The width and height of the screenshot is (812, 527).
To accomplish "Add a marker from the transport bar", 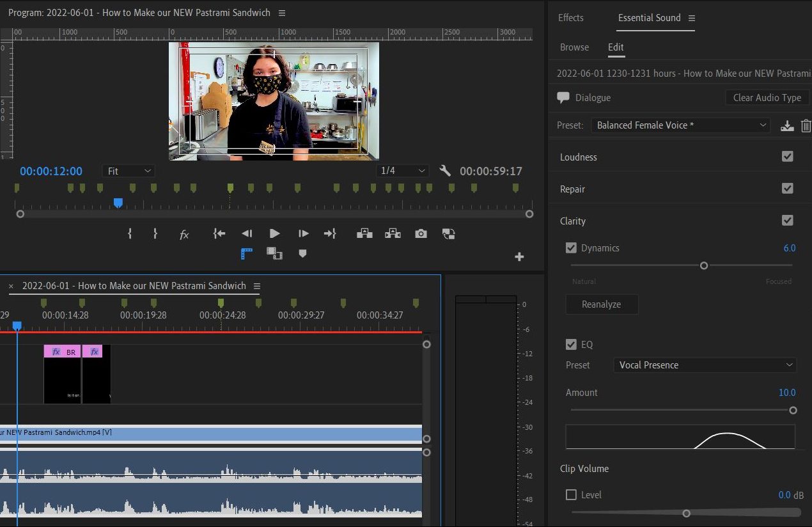I will 303,254.
